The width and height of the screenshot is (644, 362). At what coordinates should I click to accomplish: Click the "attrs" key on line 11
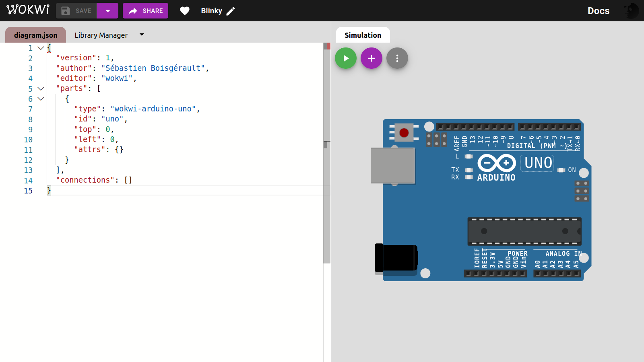[90, 149]
